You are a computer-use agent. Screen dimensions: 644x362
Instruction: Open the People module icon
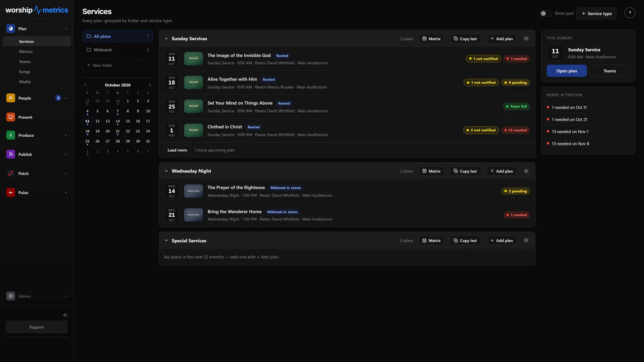pyautogui.click(x=11, y=98)
